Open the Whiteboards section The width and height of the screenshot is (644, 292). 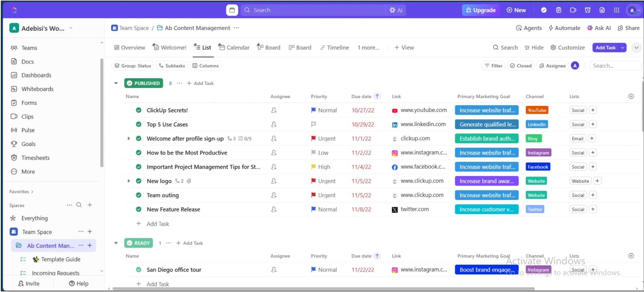[x=37, y=89]
